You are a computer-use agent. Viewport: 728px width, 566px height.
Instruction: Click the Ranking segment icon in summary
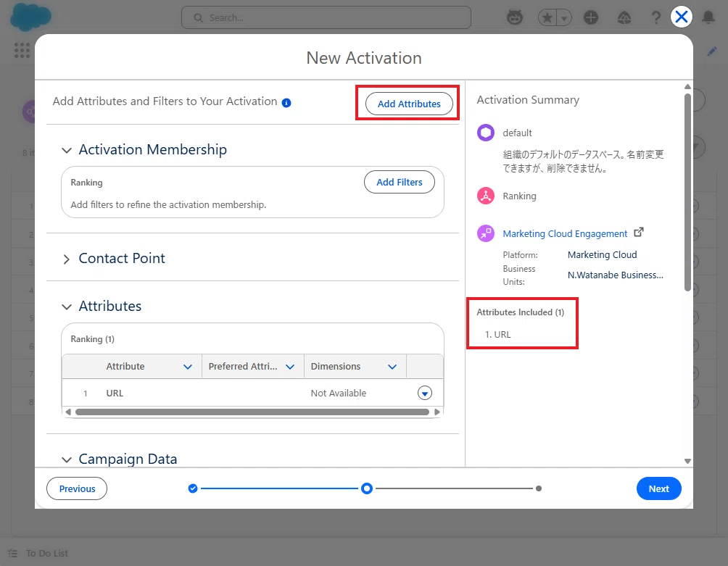(486, 196)
